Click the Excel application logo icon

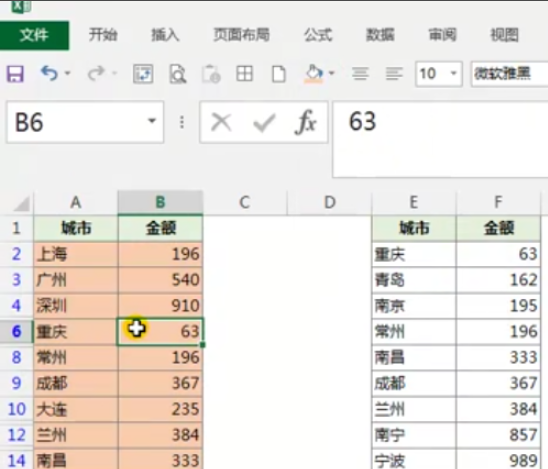click(x=22, y=6)
